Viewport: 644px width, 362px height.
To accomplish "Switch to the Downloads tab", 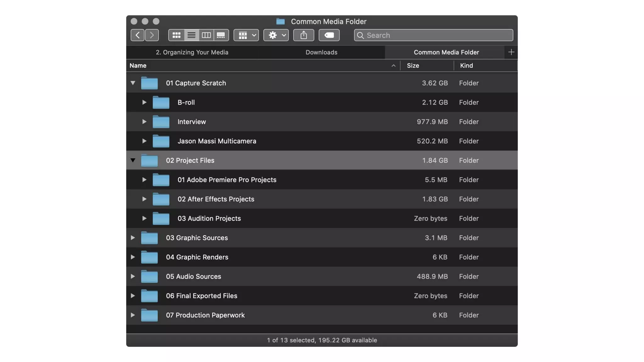I will tap(321, 52).
